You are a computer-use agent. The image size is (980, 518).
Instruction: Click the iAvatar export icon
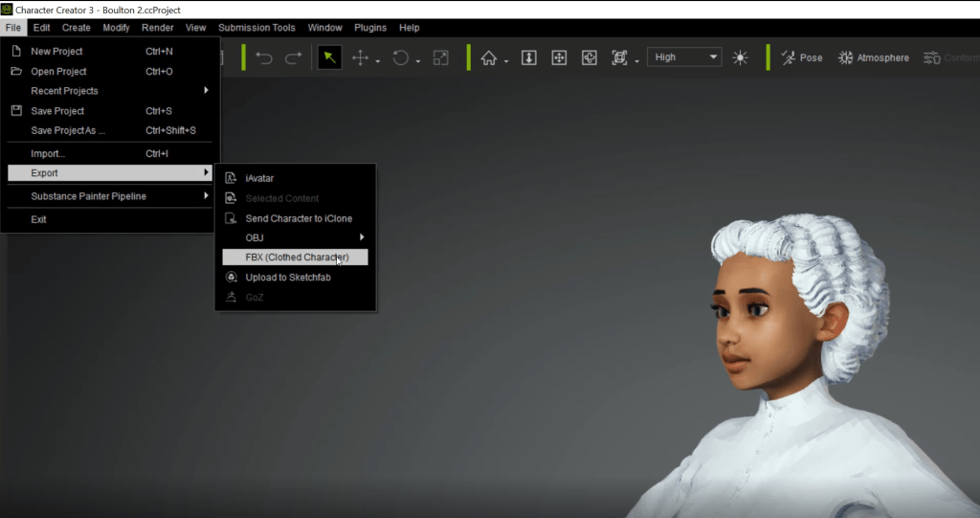click(x=231, y=178)
